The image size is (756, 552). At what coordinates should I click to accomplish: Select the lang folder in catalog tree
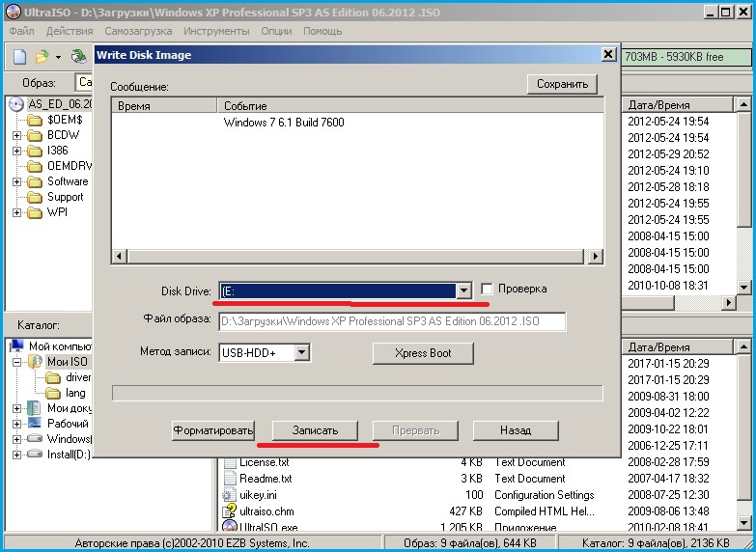(x=66, y=393)
